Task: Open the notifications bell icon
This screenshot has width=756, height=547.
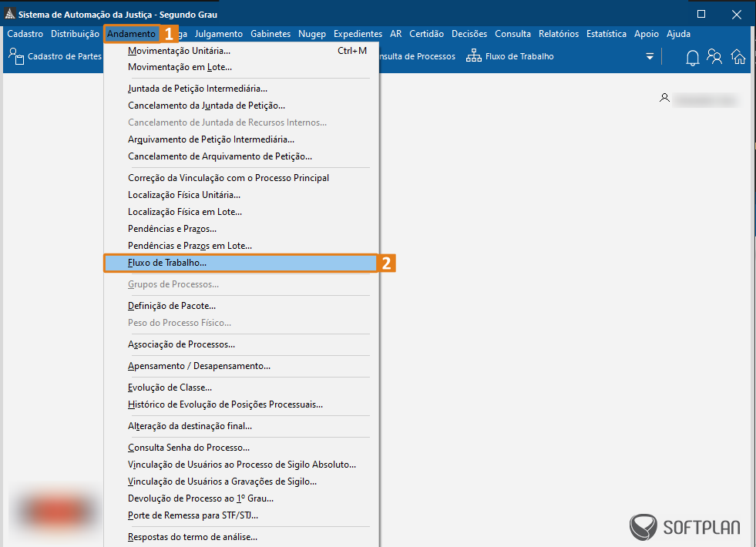Action: tap(692, 57)
